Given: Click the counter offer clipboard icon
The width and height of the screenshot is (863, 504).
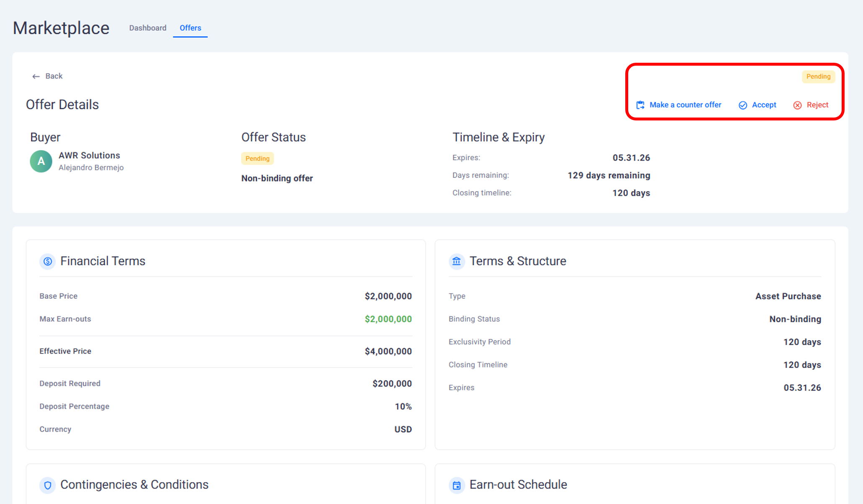Looking at the screenshot, I should 640,105.
